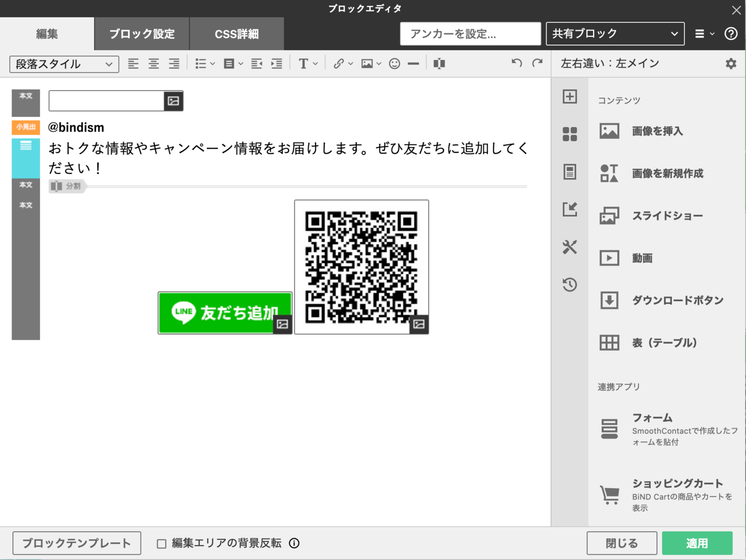Undo the last edit

517,63
